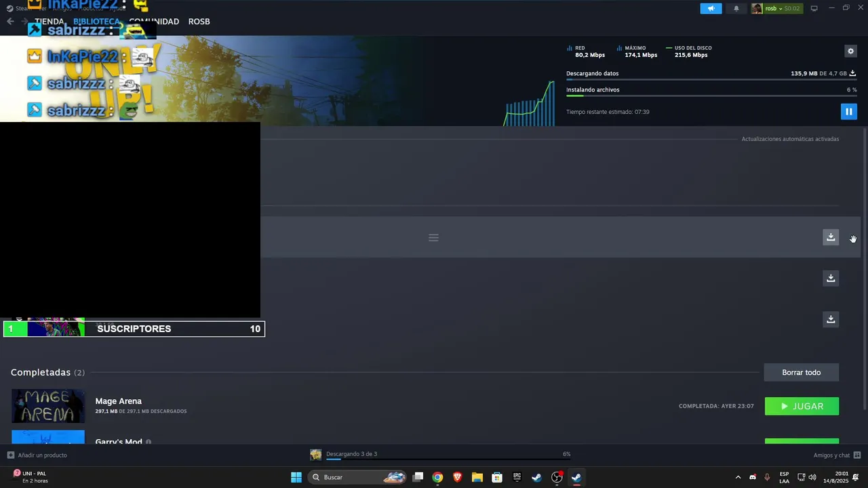Click Completadas (2) heading
Viewport: 868px width, 488px height.
point(47,372)
